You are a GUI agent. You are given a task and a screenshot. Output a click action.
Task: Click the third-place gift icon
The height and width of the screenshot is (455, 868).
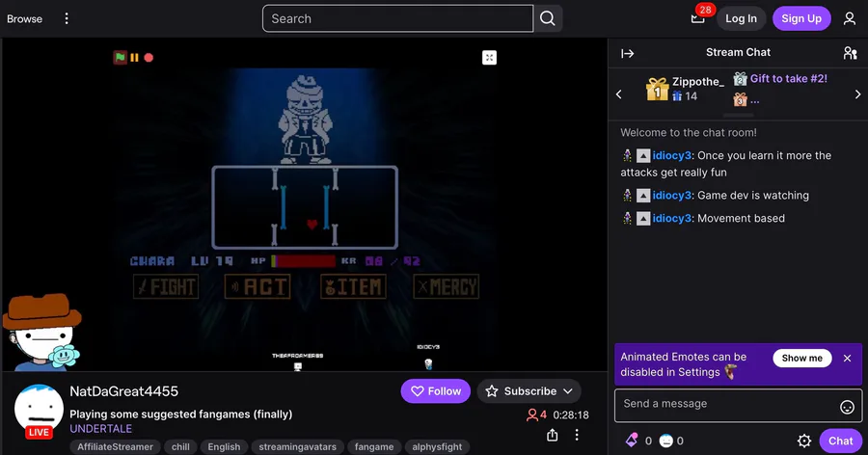741,99
